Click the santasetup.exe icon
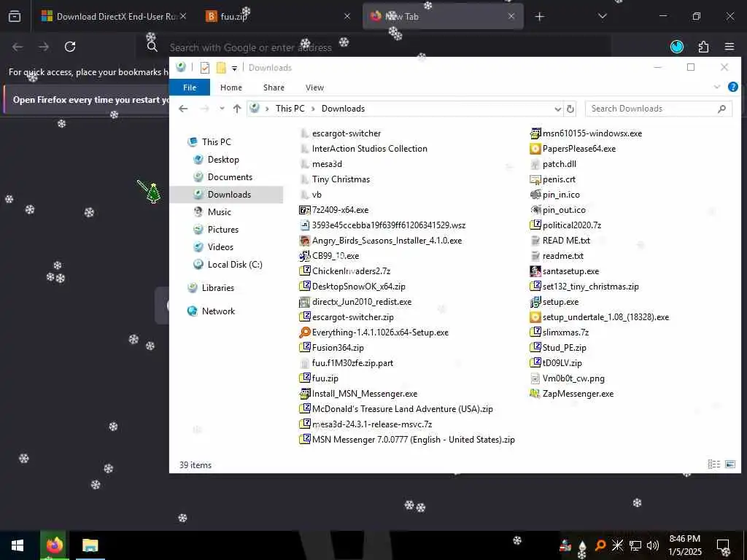This screenshot has width=747, height=560. coord(535,271)
